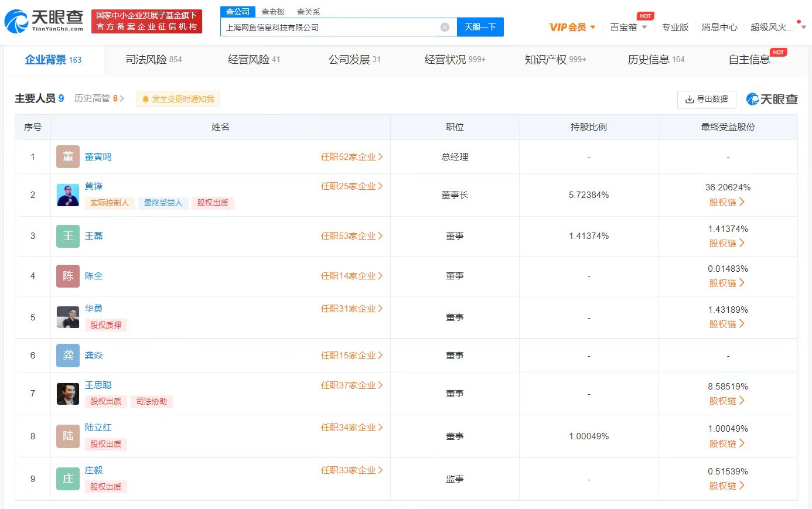Click 王思聪's profile photo

pyautogui.click(x=68, y=394)
